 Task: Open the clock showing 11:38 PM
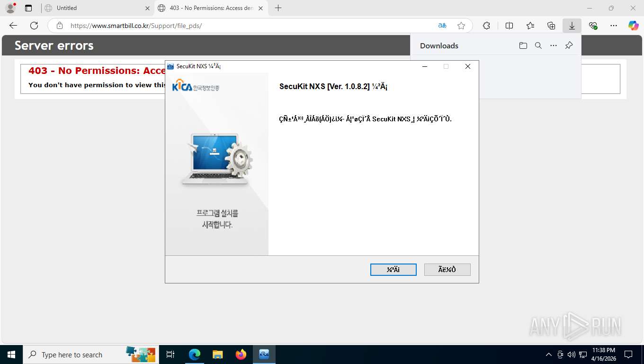point(604,355)
